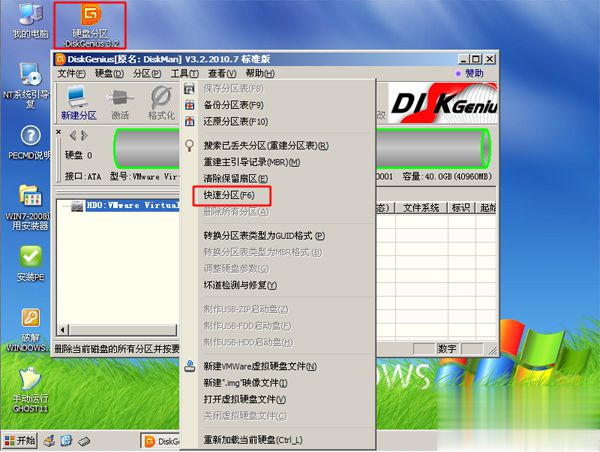Click the 格式化 toolbar icon
Image resolution: width=600 pixels, height=452 pixels.
pyautogui.click(x=160, y=103)
